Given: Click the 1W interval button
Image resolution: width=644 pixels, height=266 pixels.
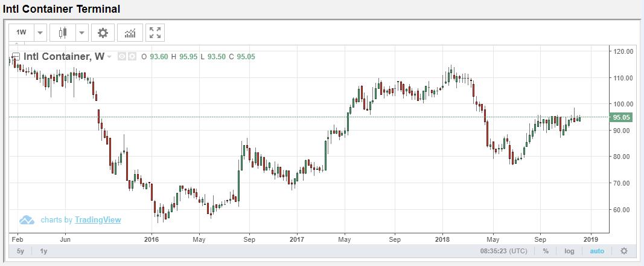Looking at the screenshot, I should tap(22, 33).
